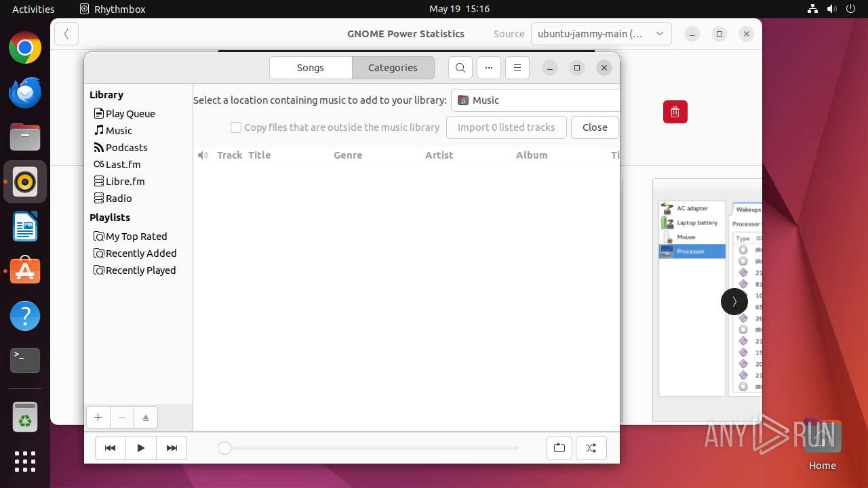868x488 pixels.
Task: Add a new playlist with plus button
Action: (x=98, y=418)
